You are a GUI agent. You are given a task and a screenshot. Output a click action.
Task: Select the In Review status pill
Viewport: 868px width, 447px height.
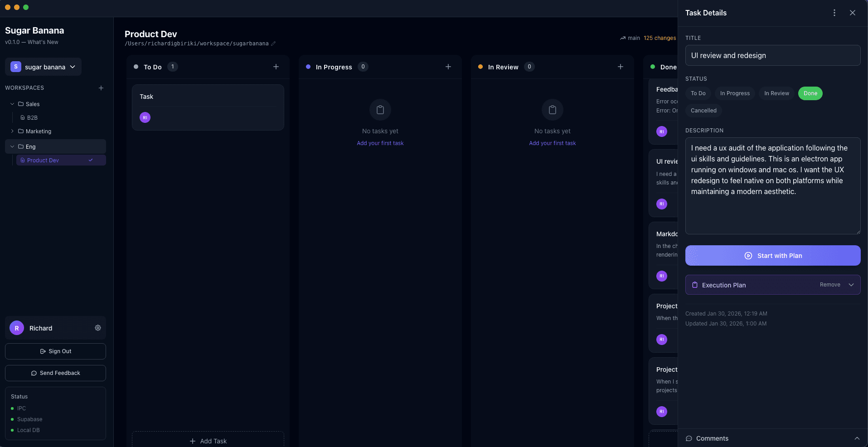click(x=776, y=93)
